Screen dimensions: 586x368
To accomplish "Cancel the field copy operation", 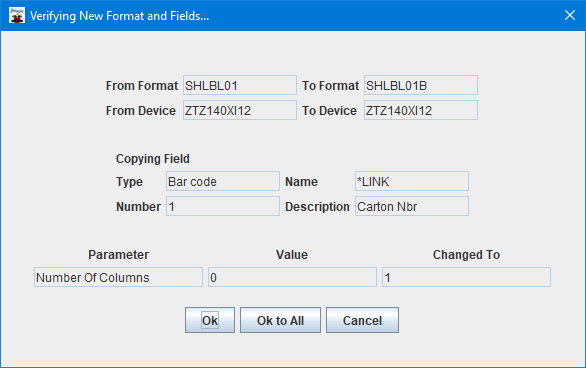I will [x=362, y=320].
